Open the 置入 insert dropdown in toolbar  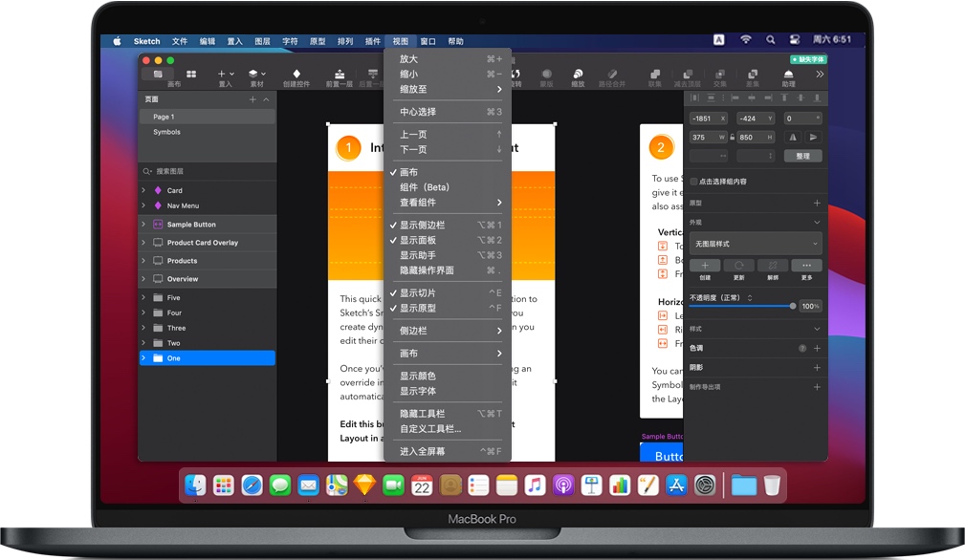point(226,74)
